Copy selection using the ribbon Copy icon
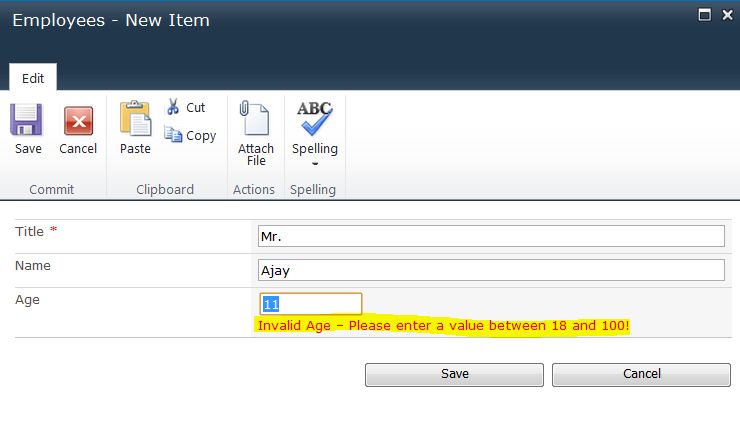This screenshot has height=442, width=740. tap(174, 135)
